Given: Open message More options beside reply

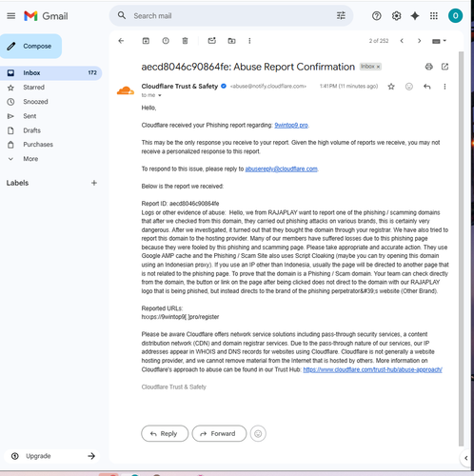Looking at the screenshot, I should click(x=444, y=87).
